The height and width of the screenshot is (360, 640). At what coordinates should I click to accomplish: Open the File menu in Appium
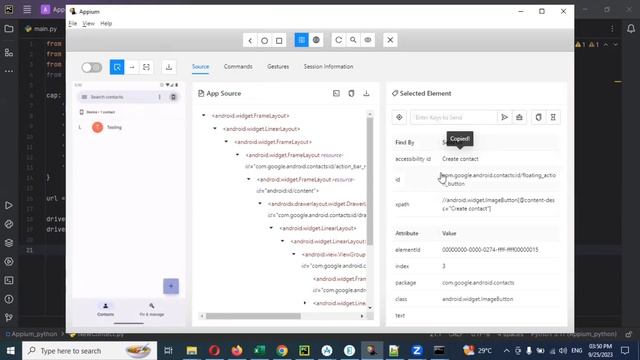tap(73, 23)
